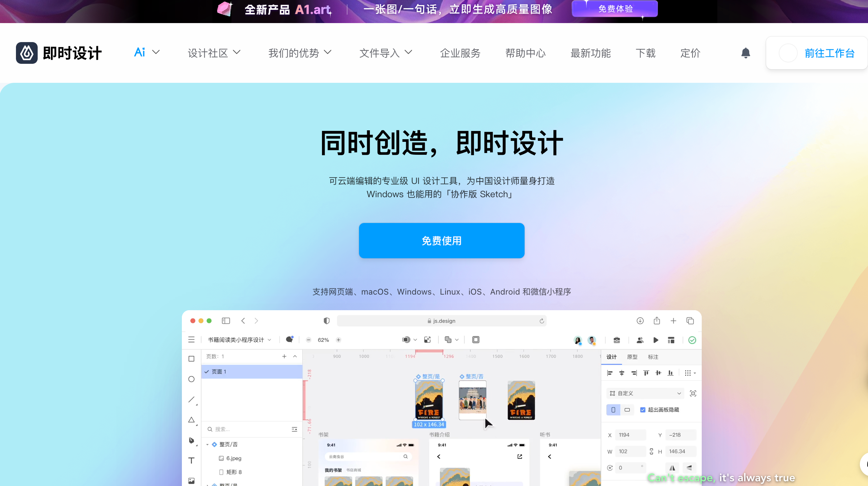
Task: Open the 自定义 frame size dropdown
Action: [x=645, y=393]
